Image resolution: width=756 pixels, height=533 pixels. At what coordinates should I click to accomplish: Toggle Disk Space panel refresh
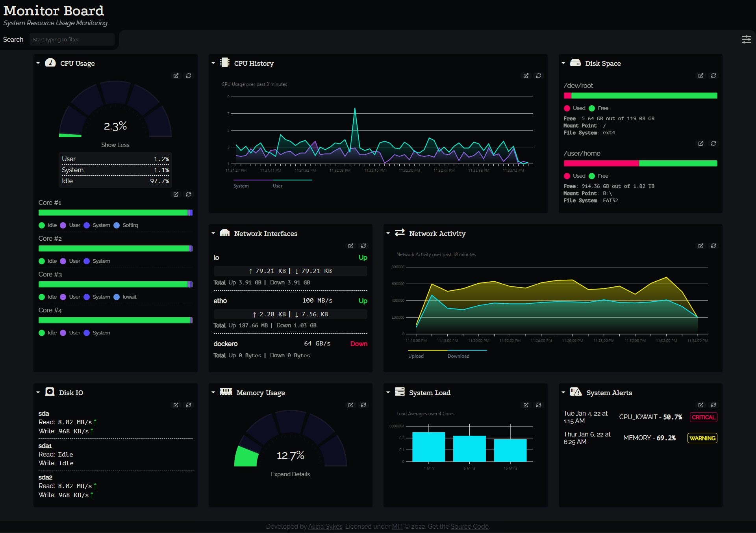tap(713, 76)
